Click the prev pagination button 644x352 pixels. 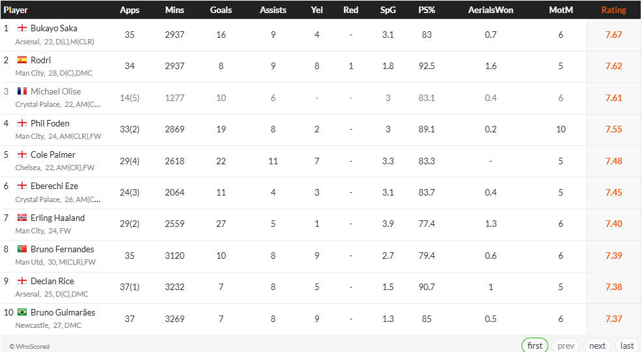pos(566,345)
